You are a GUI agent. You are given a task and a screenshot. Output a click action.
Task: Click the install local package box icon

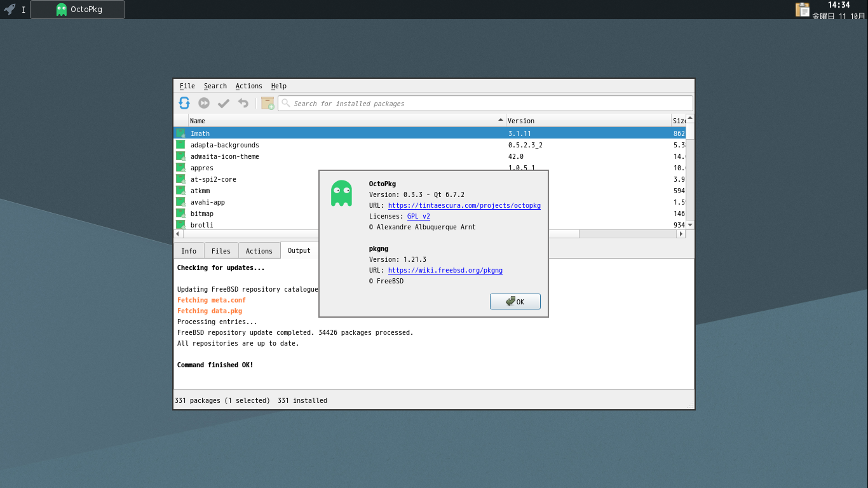(268, 103)
